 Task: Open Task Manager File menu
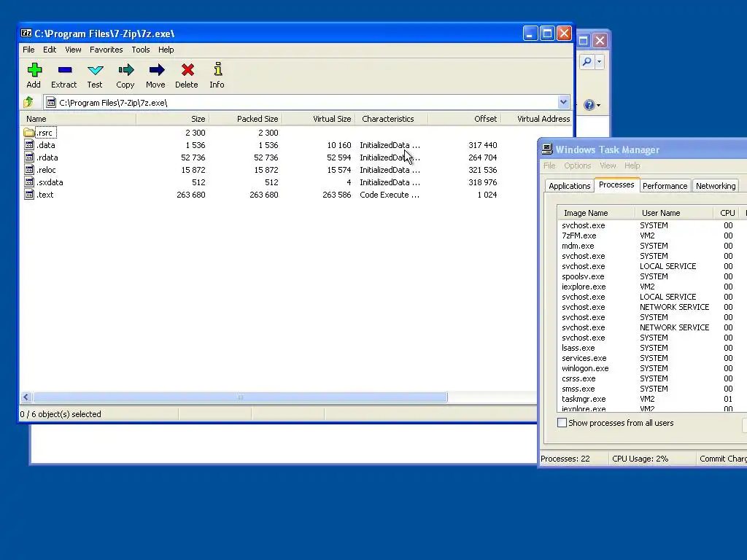[549, 166]
